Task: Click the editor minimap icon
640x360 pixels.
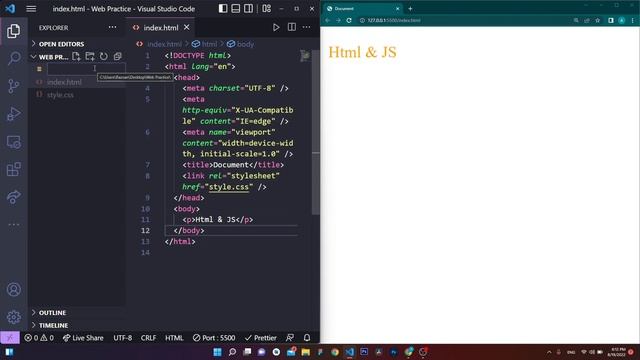Action: pyautogui.click(x=304, y=56)
